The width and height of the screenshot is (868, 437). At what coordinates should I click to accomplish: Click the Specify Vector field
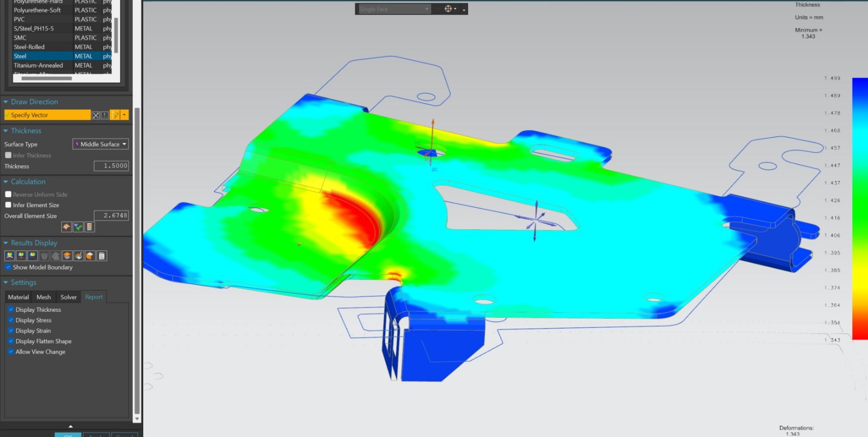coord(47,115)
